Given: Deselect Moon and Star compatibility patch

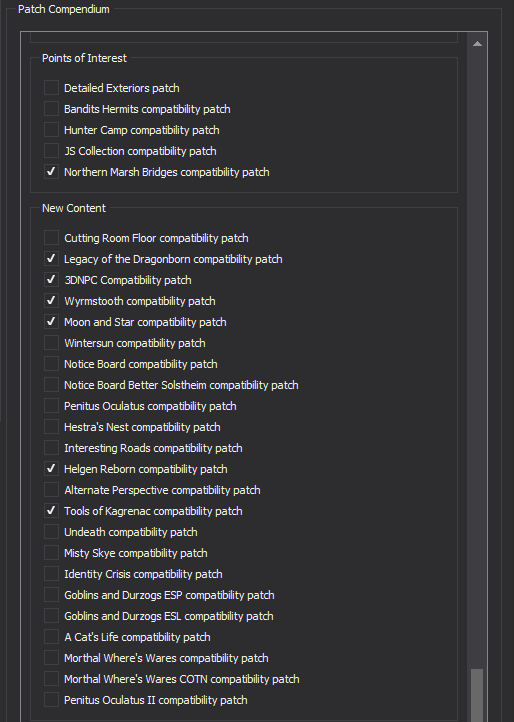Looking at the screenshot, I should 51,322.
